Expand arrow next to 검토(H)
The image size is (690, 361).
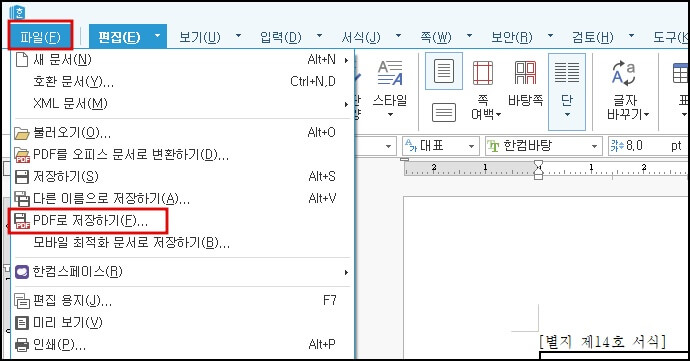(631, 36)
